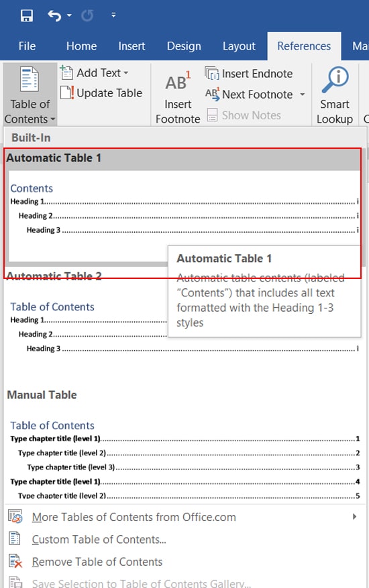
Task: Select the Automatic Table 2 preview
Action: [x=184, y=327]
